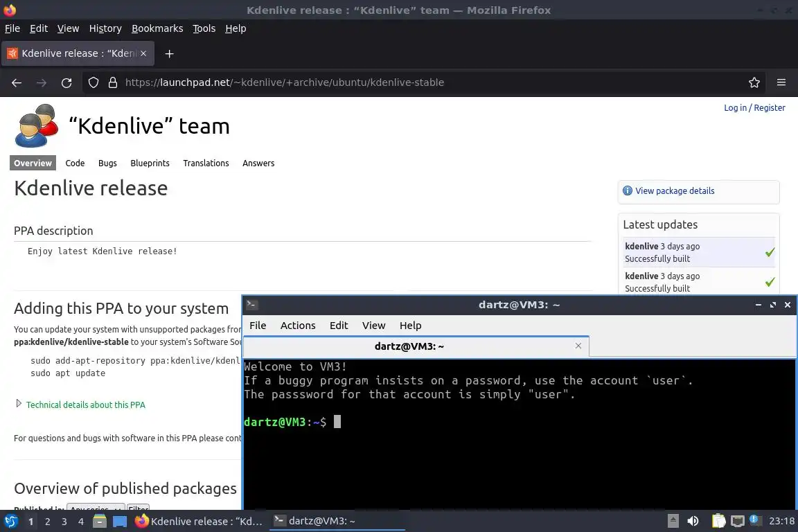Click the Kdenlive release page heading

pyautogui.click(x=91, y=188)
